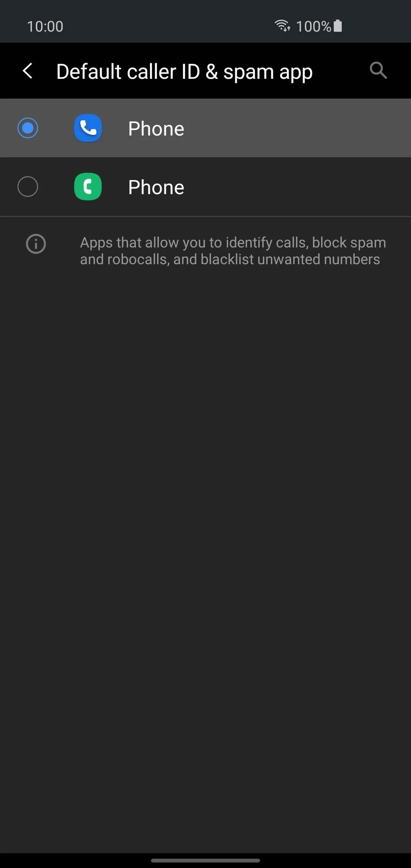Select the radio button beside green Phone
Image resolution: width=411 pixels, height=868 pixels.
28,187
